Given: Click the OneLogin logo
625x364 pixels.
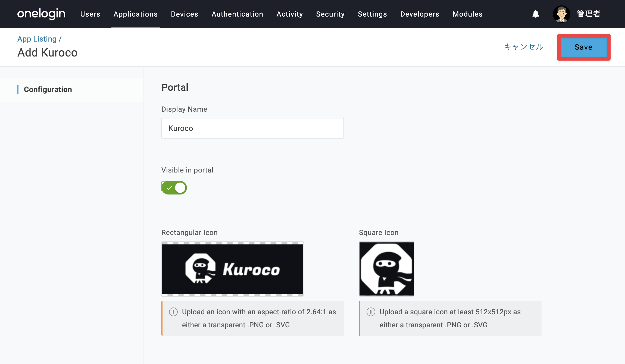Looking at the screenshot, I should click(41, 14).
